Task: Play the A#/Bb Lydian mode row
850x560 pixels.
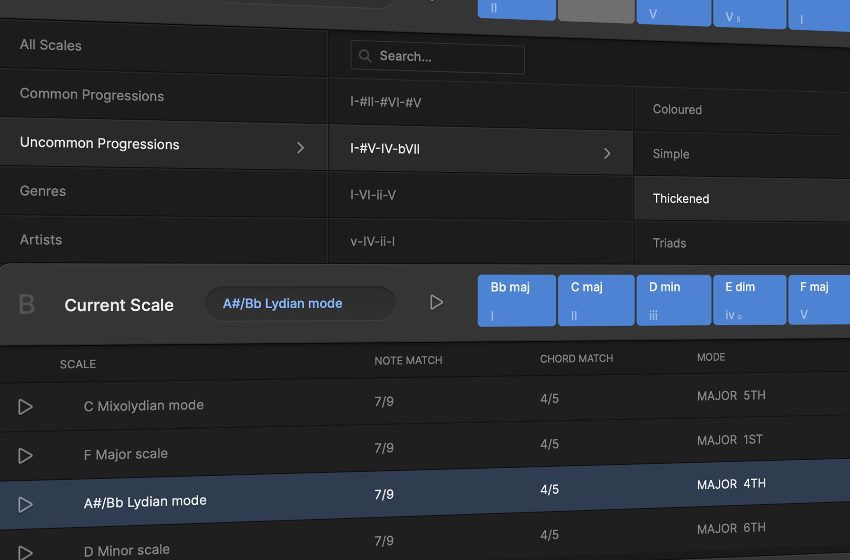Action: pos(26,504)
